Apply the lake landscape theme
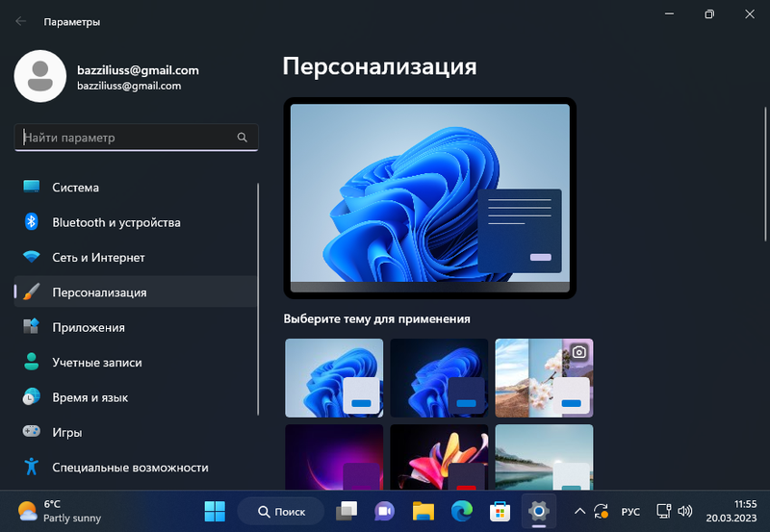770x532 pixels. 544,457
